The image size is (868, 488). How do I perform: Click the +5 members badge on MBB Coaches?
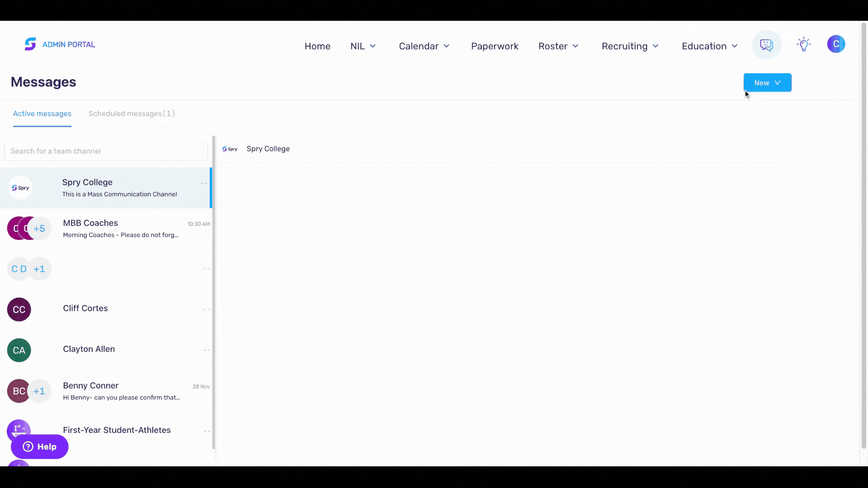tap(39, 228)
